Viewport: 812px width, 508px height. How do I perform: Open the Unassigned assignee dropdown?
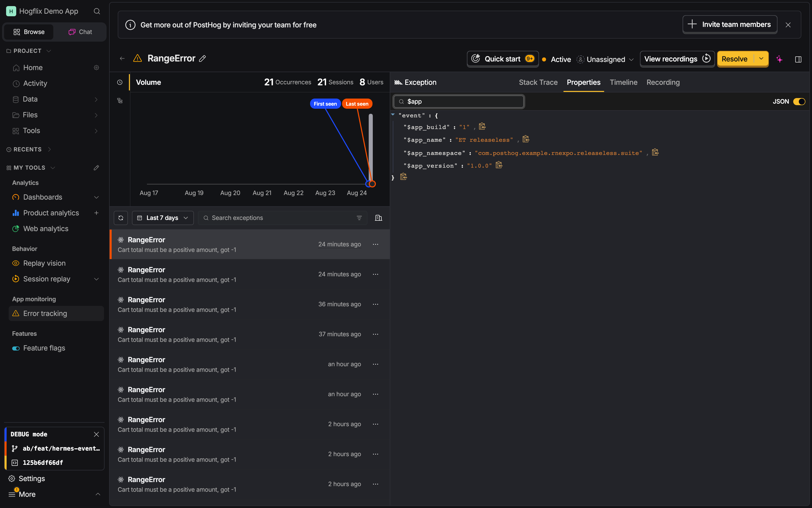tap(605, 59)
